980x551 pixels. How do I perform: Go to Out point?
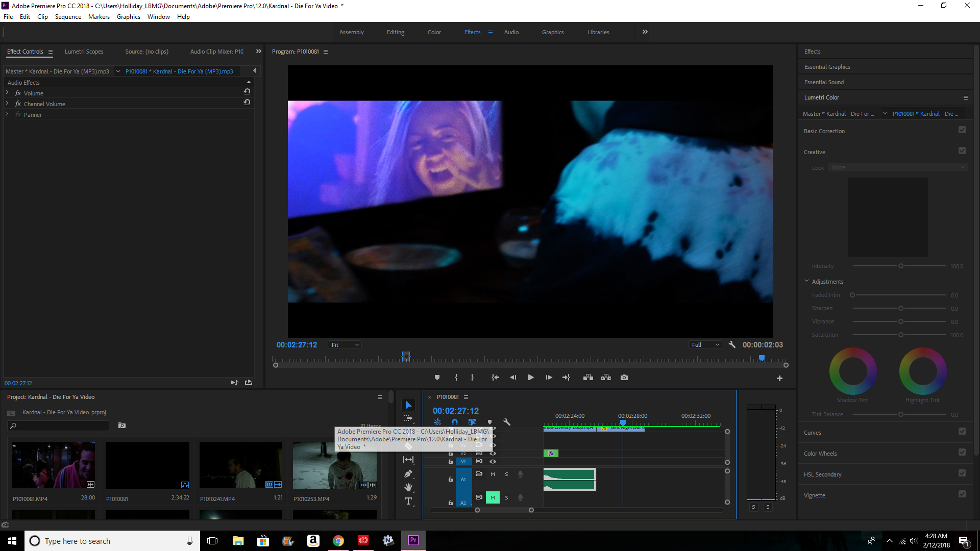click(x=566, y=378)
